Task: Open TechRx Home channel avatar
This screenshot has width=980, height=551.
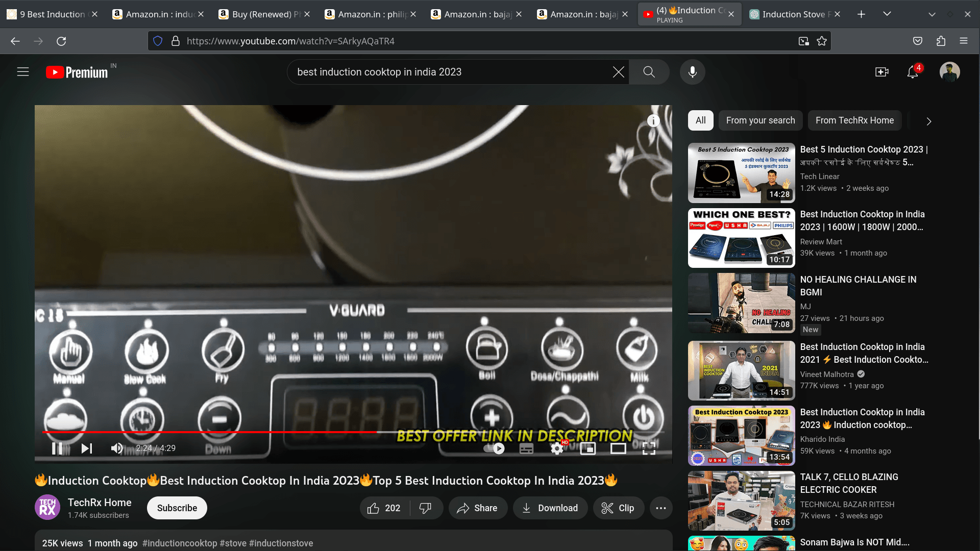Action: point(47,508)
